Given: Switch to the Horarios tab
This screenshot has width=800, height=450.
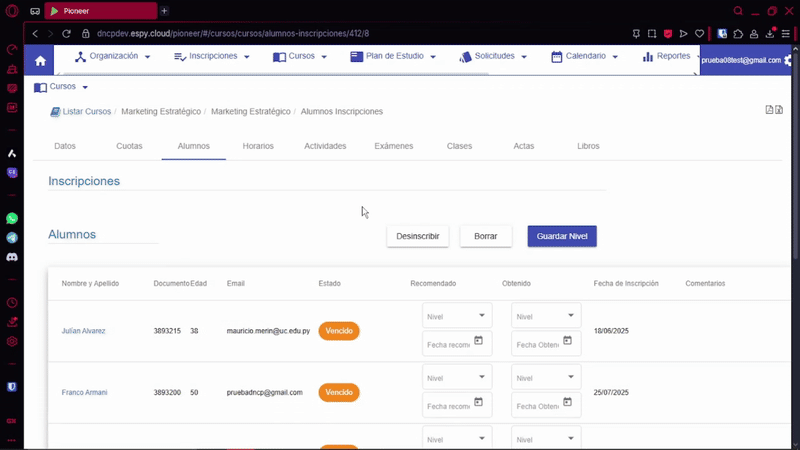Looking at the screenshot, I should pyautogui.click(x=258, y=146).
